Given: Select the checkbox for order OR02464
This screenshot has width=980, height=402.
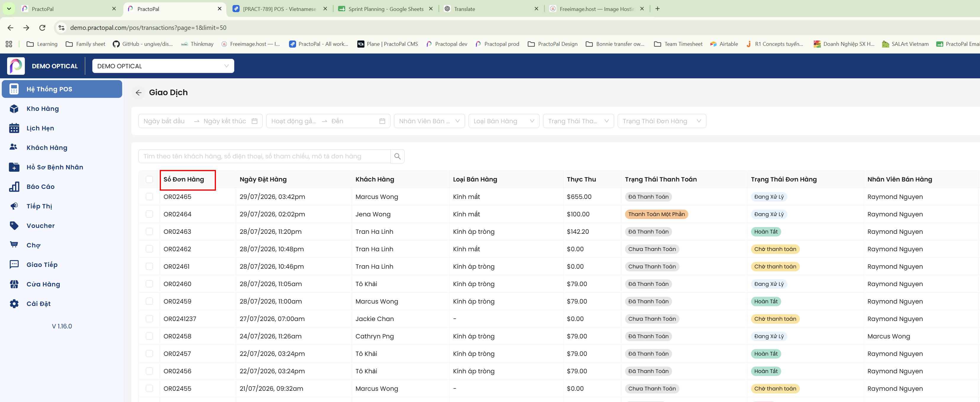Looking at the screenshot, I should tap(149, 214).
